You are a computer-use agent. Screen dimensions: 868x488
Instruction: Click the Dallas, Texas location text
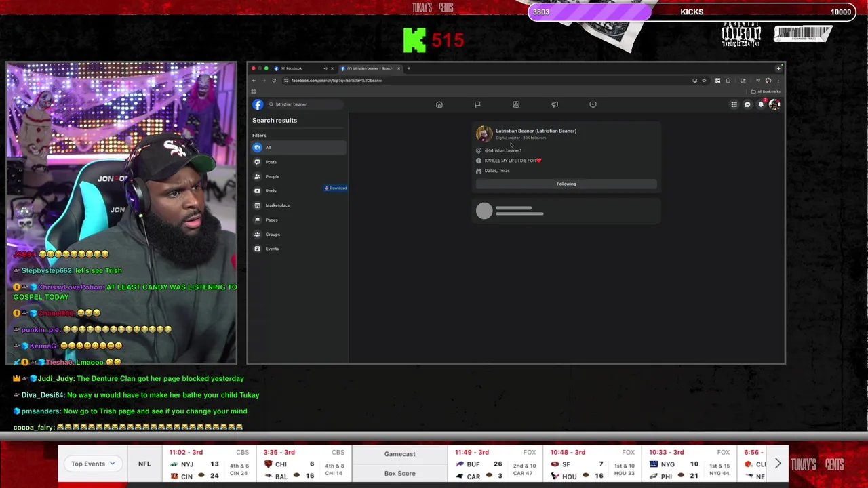[x=497, y=171]
